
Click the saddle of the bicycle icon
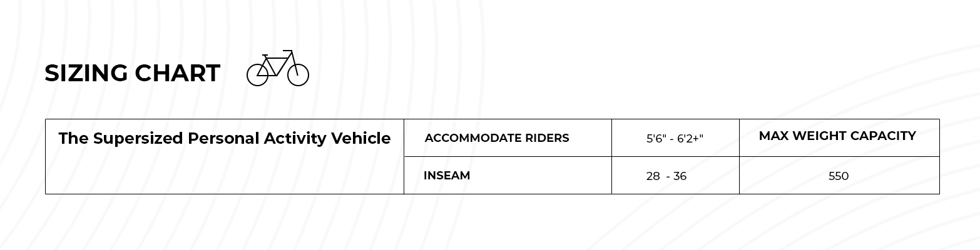point(265,55)
